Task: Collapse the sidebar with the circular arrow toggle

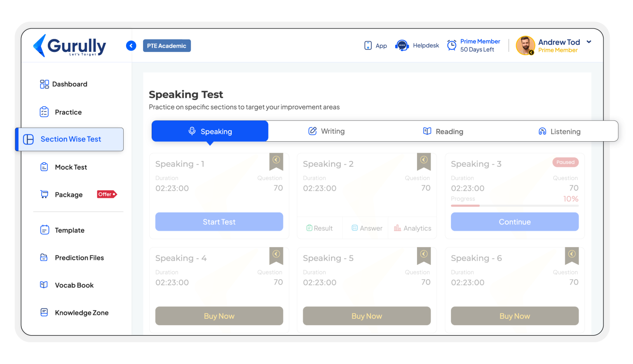Action: pyautogui.click(x=131, y=45)
